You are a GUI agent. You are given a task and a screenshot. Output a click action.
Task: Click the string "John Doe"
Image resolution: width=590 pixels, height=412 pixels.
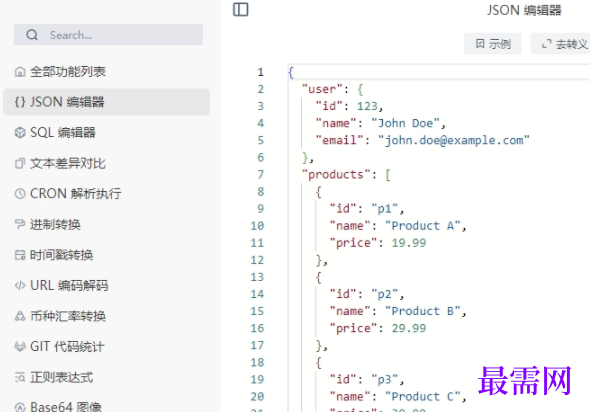click(x=406, y=123)
